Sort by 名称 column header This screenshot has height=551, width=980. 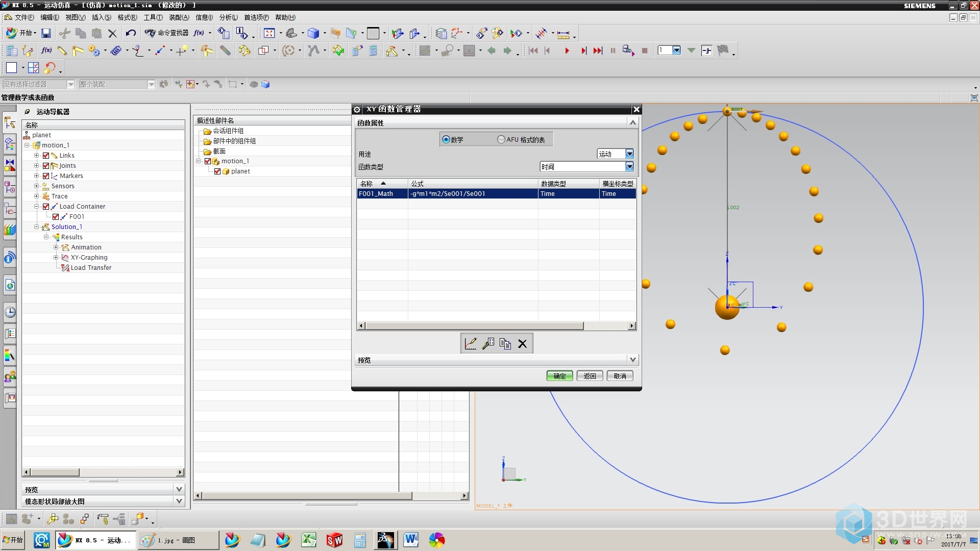pos(382,184)
